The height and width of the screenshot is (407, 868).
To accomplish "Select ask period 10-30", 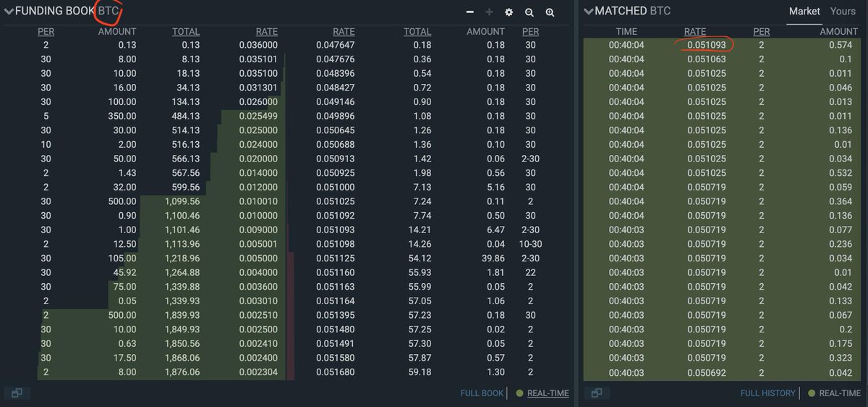I will 530,244.
